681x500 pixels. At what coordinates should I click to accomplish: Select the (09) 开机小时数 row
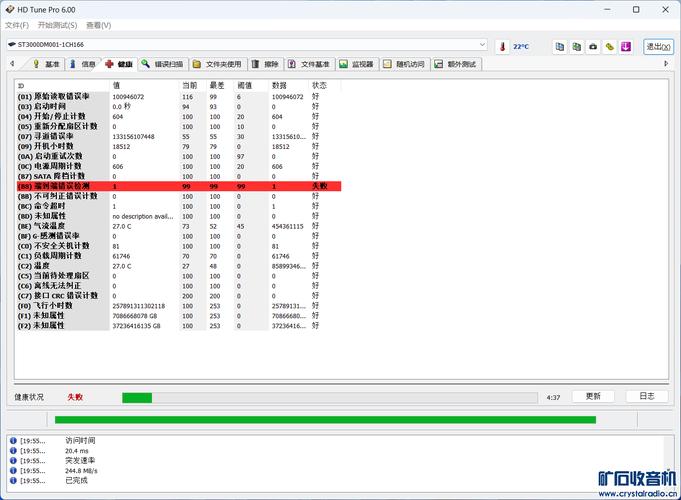(179, 146)
